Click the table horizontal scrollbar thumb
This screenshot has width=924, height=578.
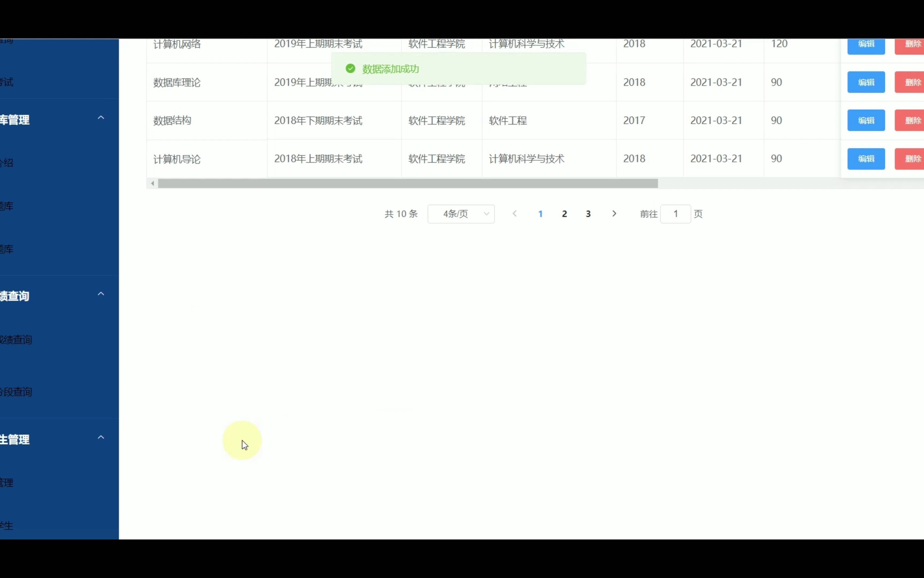408,184
